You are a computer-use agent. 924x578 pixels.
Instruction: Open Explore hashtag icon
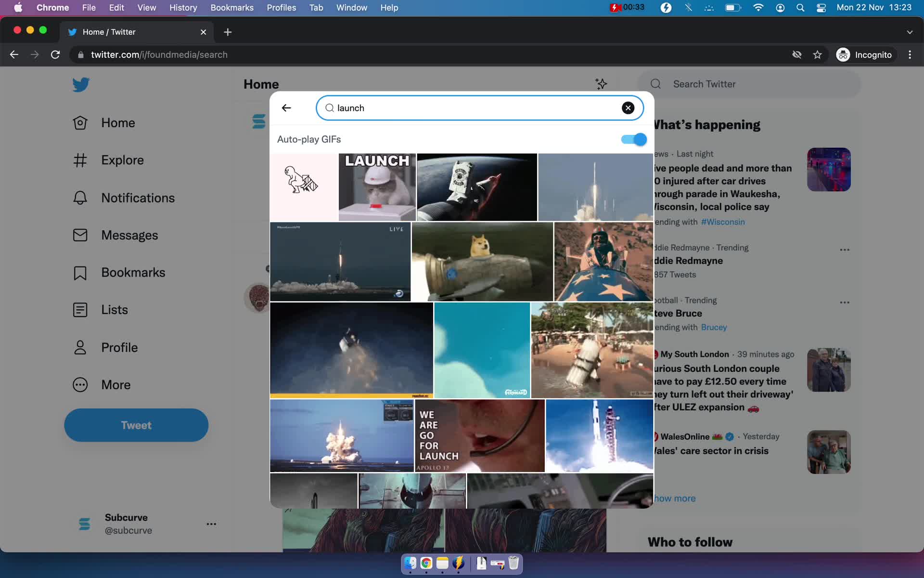coord(80,160)
